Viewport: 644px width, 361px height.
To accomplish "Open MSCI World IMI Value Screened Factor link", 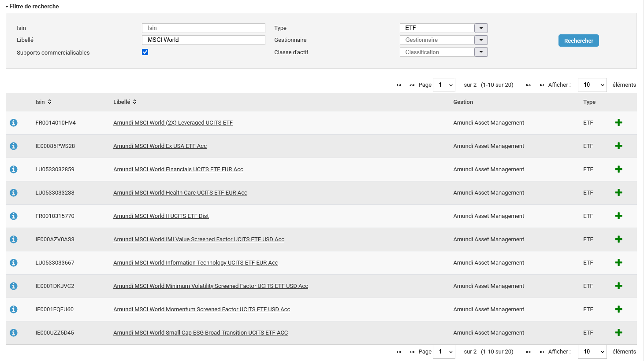I will pyautogui.click(x=199, y=239).
